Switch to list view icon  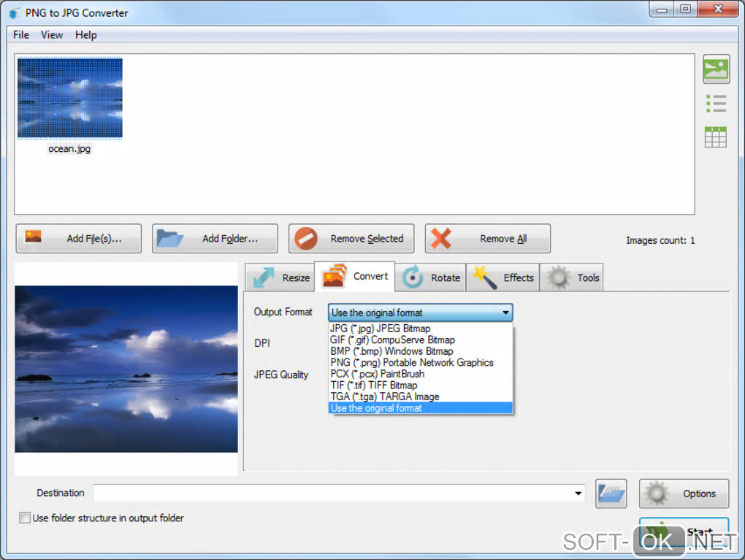point(716,103)
